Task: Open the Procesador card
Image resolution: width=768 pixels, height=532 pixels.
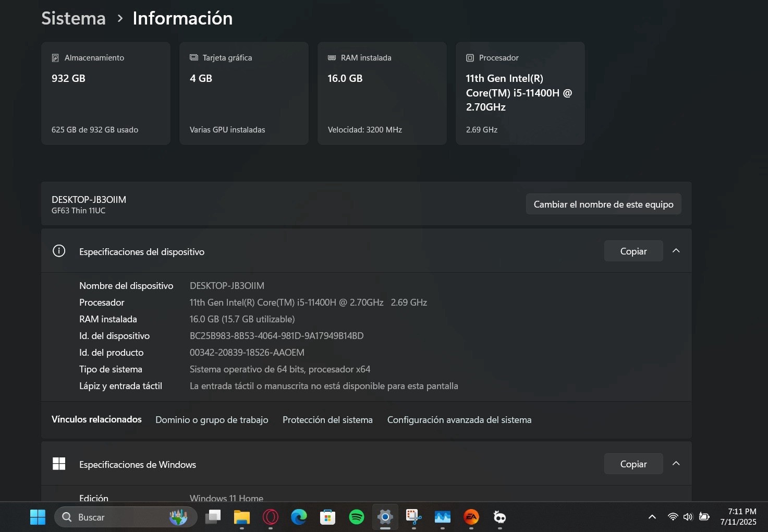Action: 520,93
